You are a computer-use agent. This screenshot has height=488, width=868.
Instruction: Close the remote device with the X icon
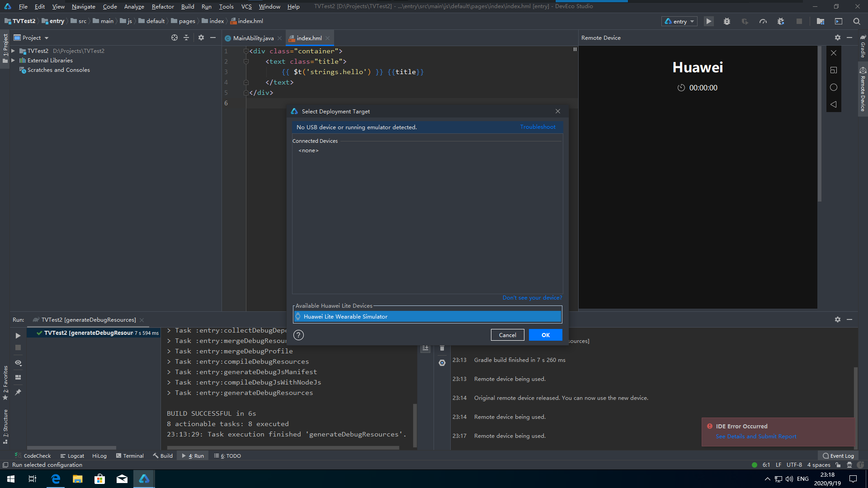[x=834, y=53]
